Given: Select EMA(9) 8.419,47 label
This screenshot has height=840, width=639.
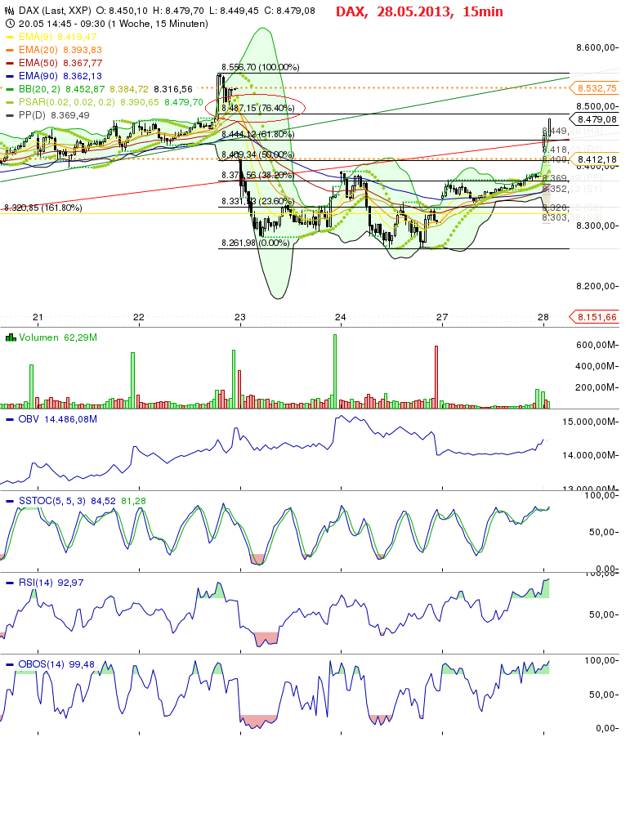Looking at the screenshot, I should (57, 37).
